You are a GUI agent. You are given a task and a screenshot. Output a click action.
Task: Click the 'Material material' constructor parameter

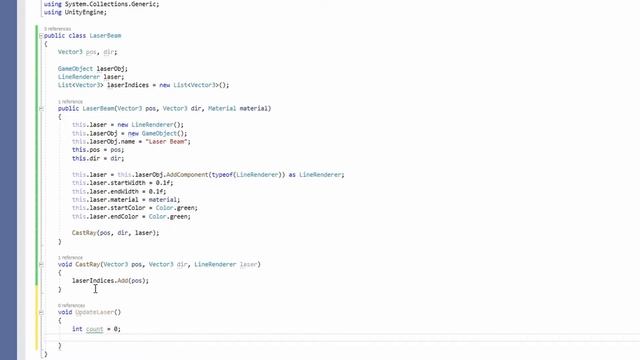pyautogui.click(x=238, y=109)
